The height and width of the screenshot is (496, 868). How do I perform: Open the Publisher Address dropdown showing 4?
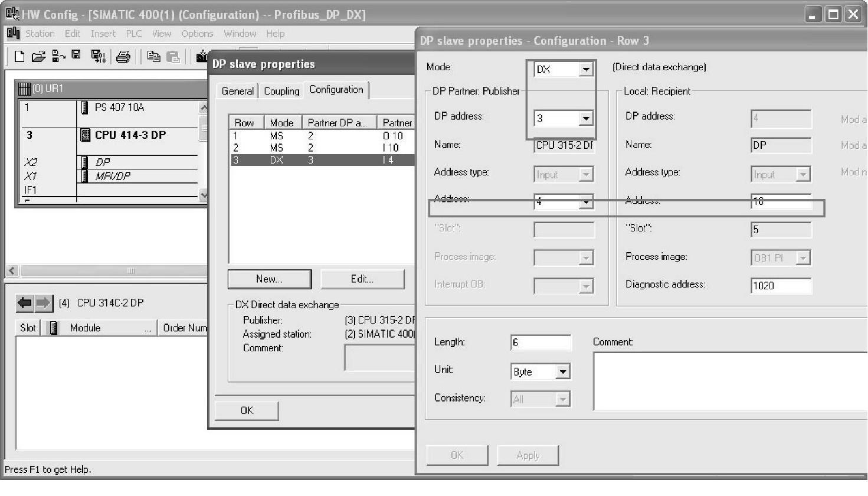(585, 202)
